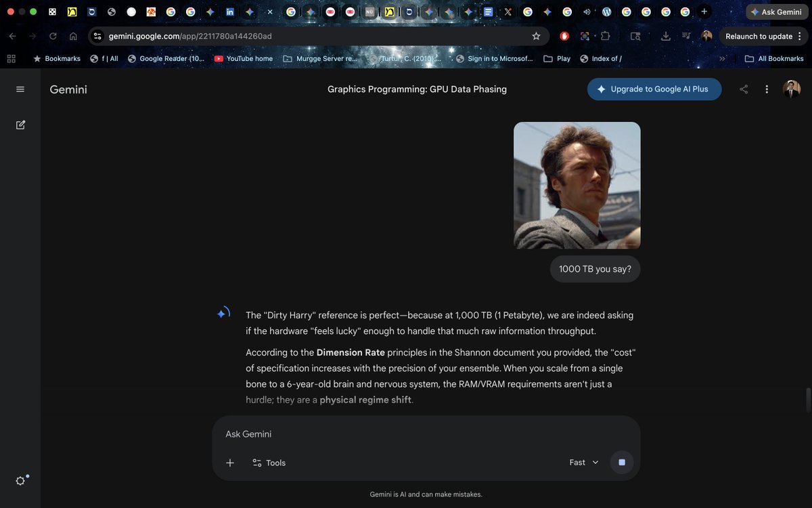The height and width of the screenshot is (508, 812).
Task: Open the Play bookmarks folder
Action: 557,59
